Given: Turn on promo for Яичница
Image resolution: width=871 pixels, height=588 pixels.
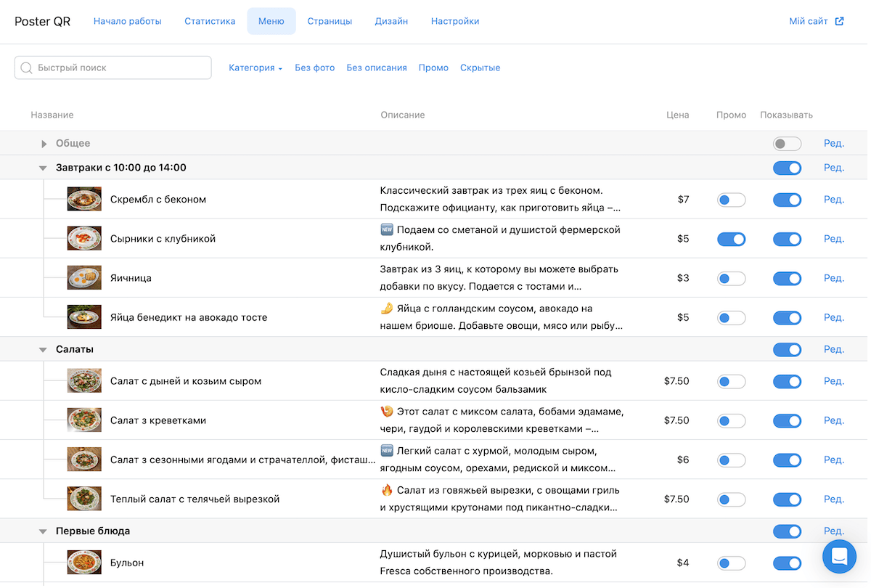Looking at the screenshot, I should point(731,278).
